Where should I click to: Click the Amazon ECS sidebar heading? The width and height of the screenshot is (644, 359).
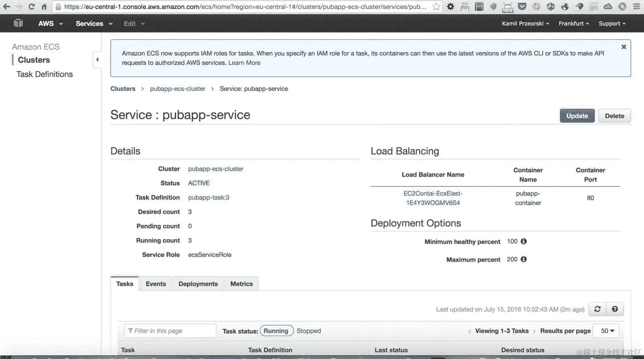tap(36, 47)
